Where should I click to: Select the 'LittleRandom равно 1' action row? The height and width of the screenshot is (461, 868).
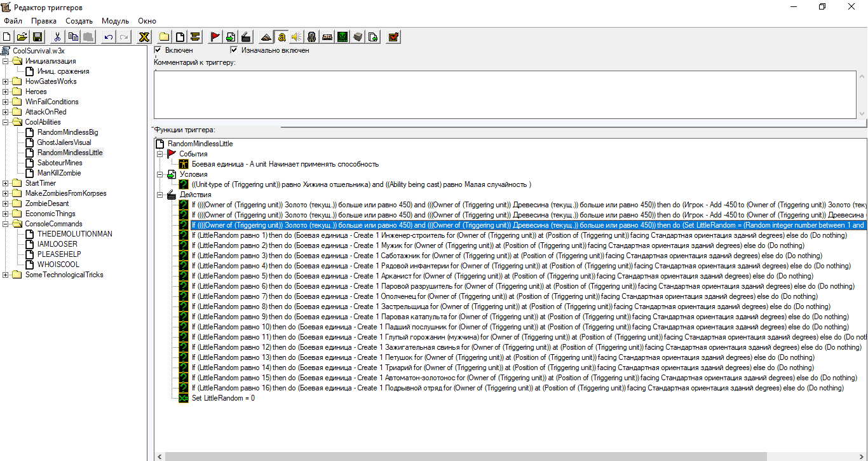pos(519,235)
